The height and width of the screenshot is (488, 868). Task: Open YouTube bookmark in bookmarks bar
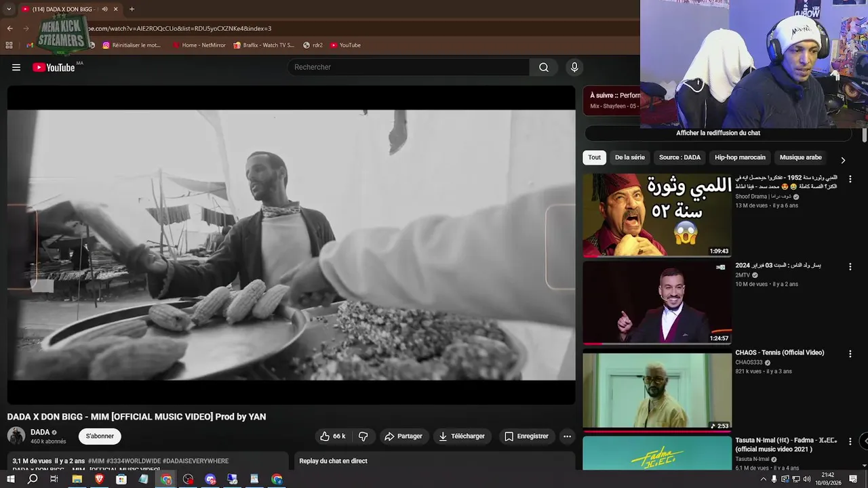pos(345,45)
